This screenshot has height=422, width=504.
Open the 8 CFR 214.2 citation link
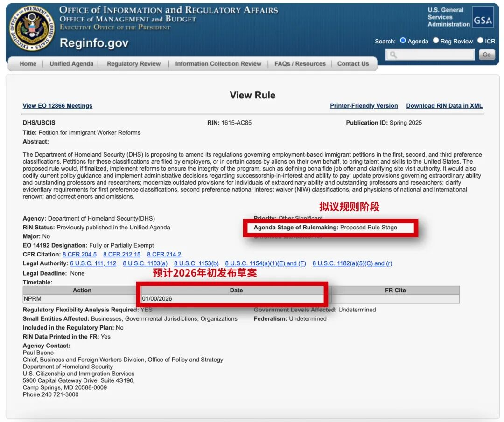164,255
